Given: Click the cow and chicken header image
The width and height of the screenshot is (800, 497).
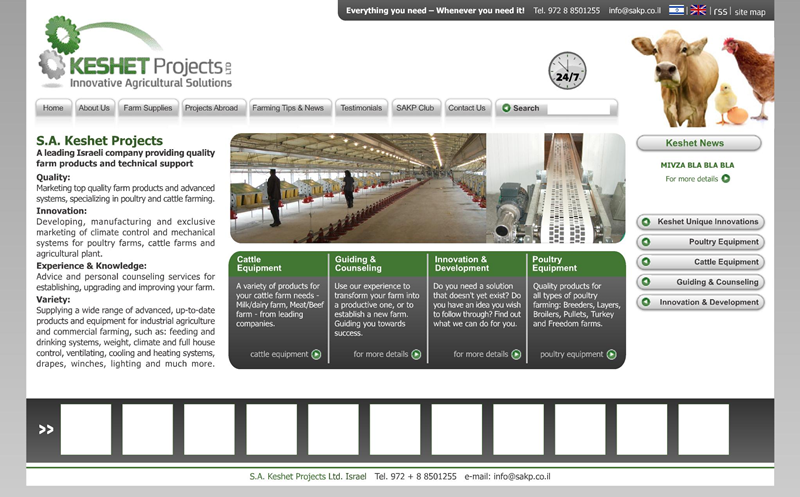Looking at the screenshot, I should pos(703,78).
